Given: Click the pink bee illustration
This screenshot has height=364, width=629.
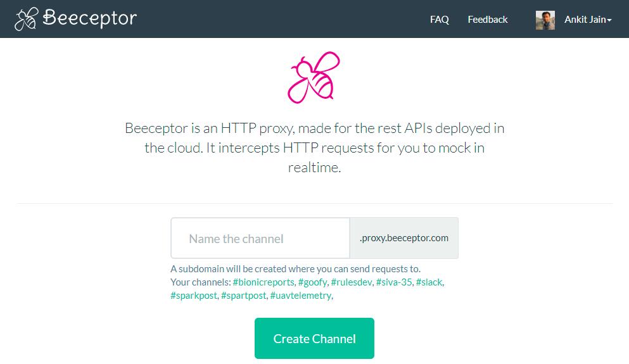Looking at the screenshot, I should 314,77.
